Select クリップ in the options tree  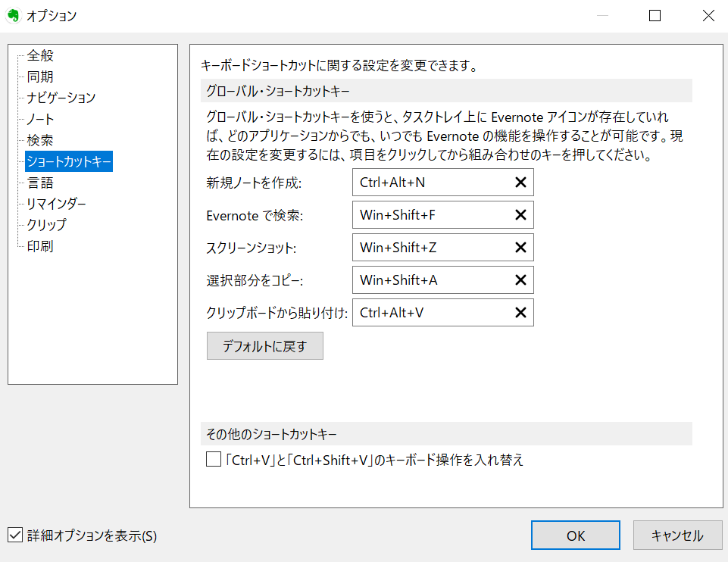coord(47,225)
